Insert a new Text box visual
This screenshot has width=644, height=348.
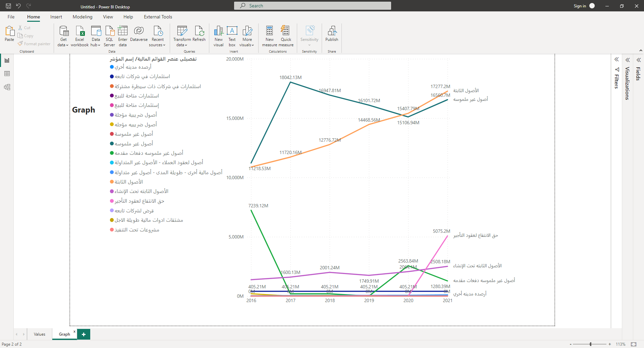232,36
